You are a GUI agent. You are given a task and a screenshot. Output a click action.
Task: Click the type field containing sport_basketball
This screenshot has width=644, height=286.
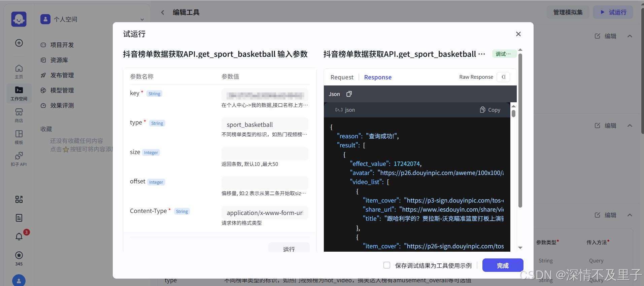point(265,124)
